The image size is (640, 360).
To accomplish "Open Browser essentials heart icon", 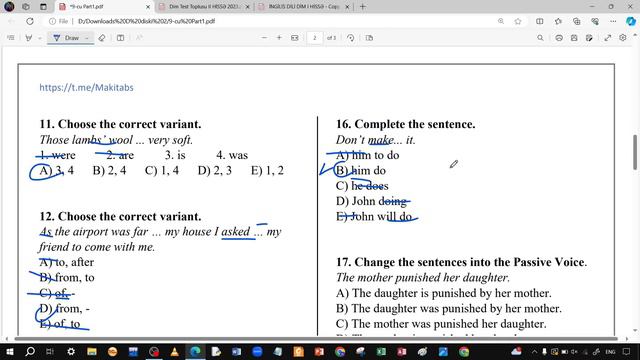I will [595, 21].
